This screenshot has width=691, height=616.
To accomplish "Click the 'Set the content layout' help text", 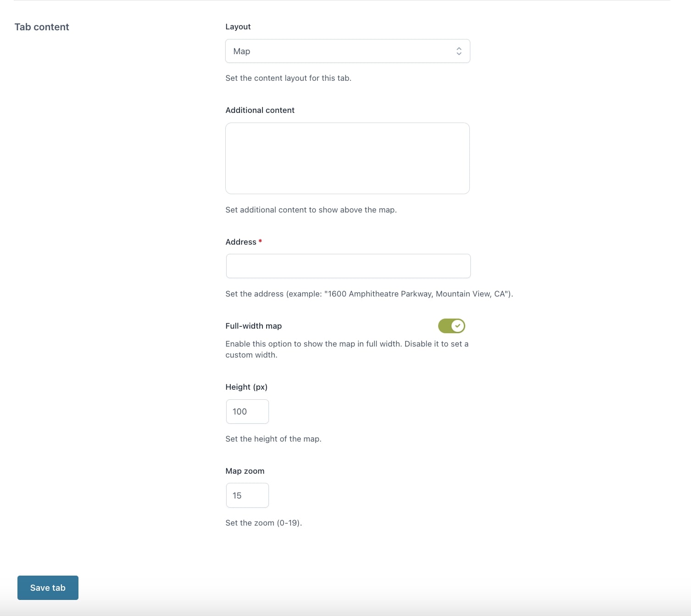I will (288, 78).
